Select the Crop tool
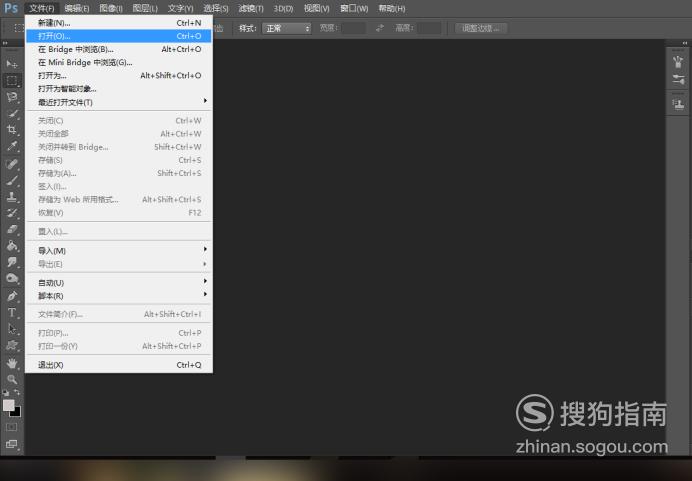The height and width of the screenshot is (481, 692). [x=12, y=130]
